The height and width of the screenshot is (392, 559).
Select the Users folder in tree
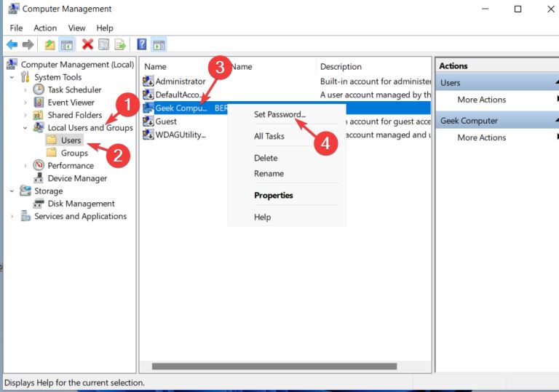pyautogui.click(x=71, y=140)
